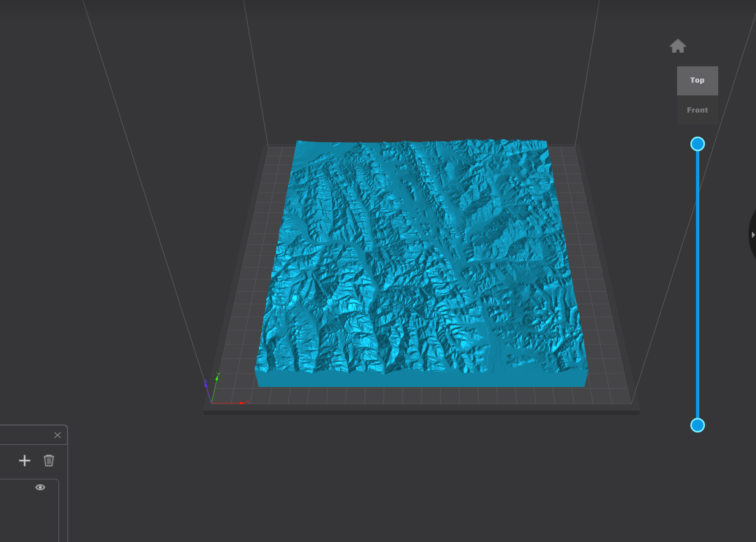Close the bottom-left object list panel
Screen dimensions: 756x542
(x=58, y=435)
